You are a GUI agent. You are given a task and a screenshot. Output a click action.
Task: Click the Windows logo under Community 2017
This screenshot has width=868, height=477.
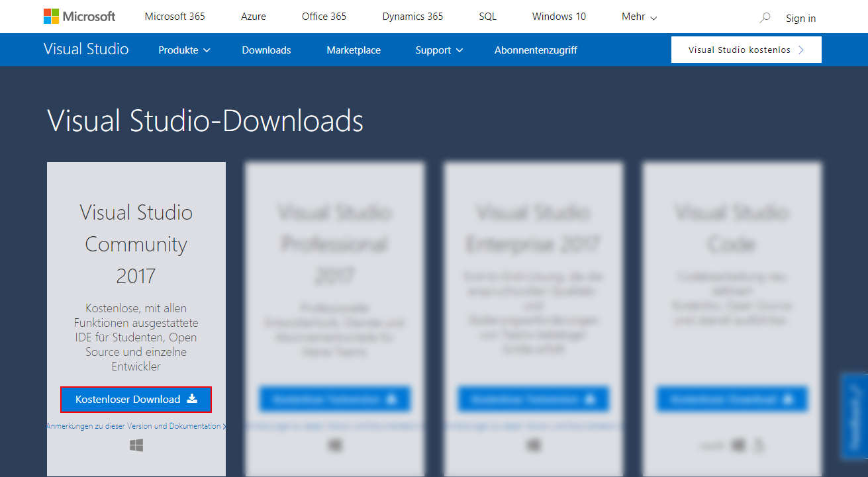coord(136,446)
